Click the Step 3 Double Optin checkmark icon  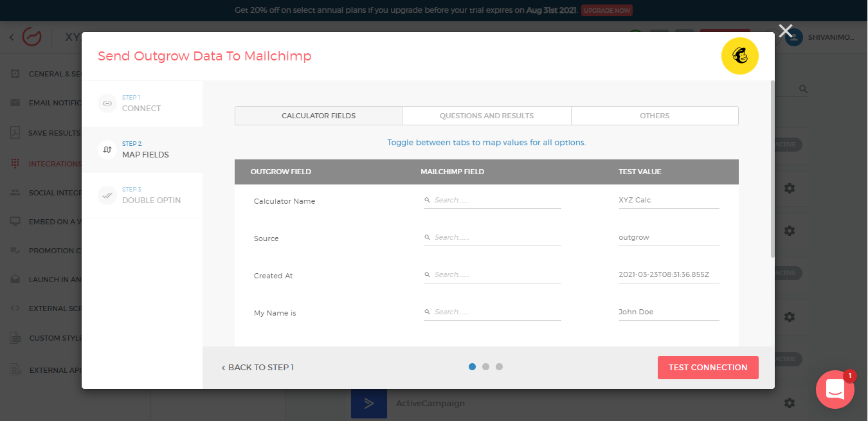coord(107,195)
